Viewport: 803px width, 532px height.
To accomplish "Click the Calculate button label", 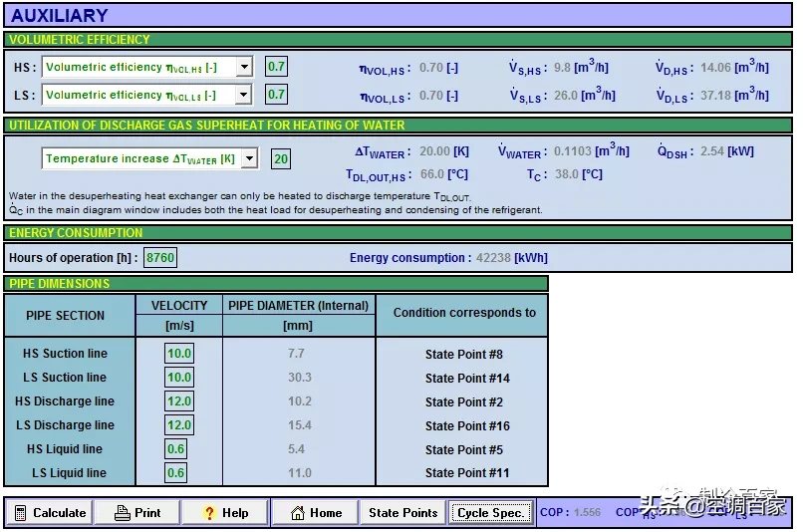I will [60, 512].
